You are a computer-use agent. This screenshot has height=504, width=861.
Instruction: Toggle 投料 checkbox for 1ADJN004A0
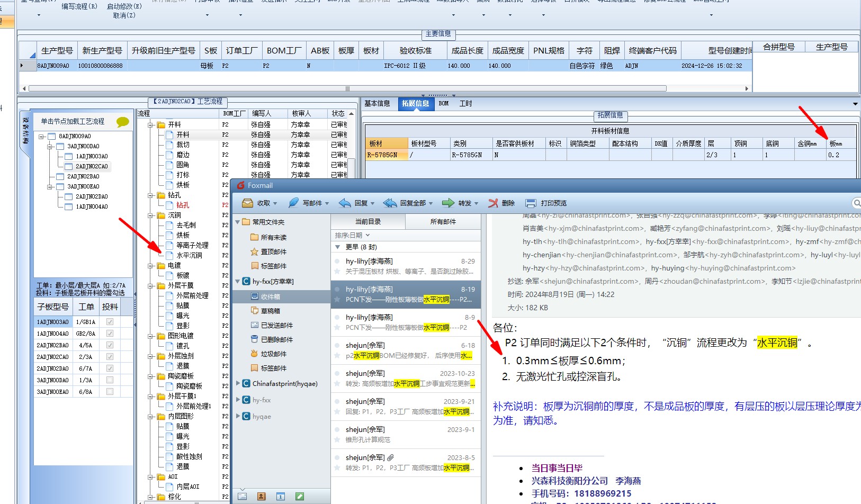point(110,334)
